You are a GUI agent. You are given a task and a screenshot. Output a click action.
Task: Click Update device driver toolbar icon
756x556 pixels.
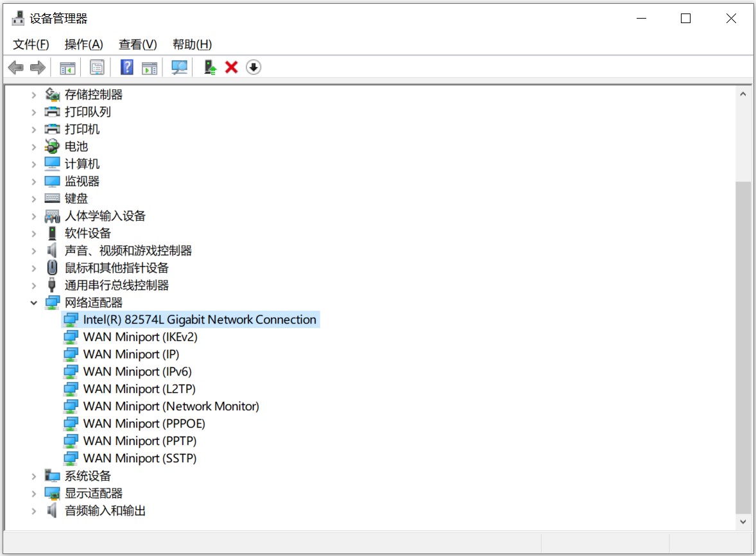pos(210,67)
